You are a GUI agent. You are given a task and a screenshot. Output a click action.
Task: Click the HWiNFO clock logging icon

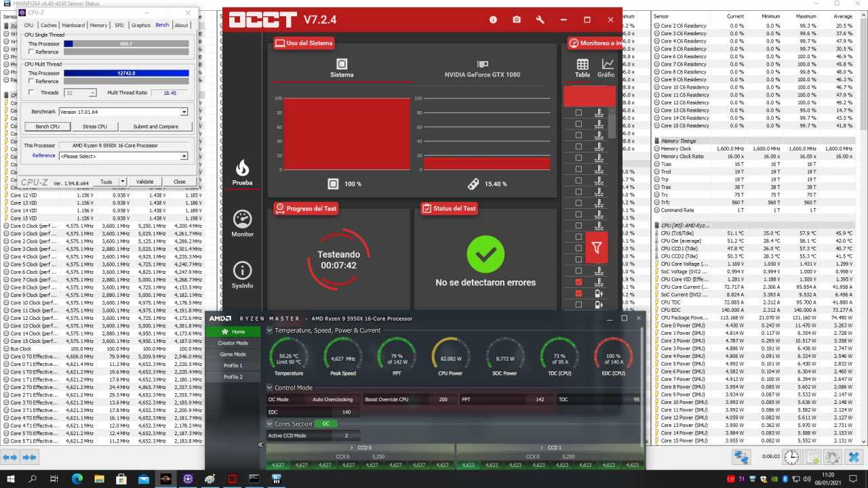[x=791, y=457]
